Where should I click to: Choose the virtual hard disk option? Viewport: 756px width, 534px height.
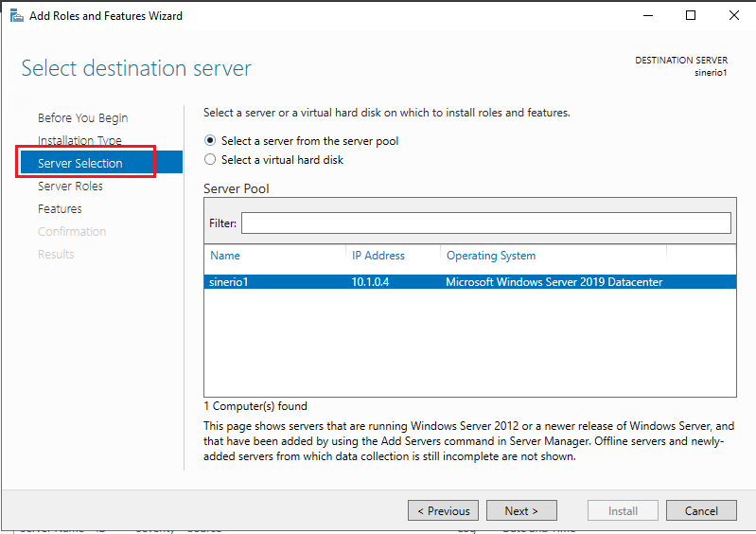(210, 160)
